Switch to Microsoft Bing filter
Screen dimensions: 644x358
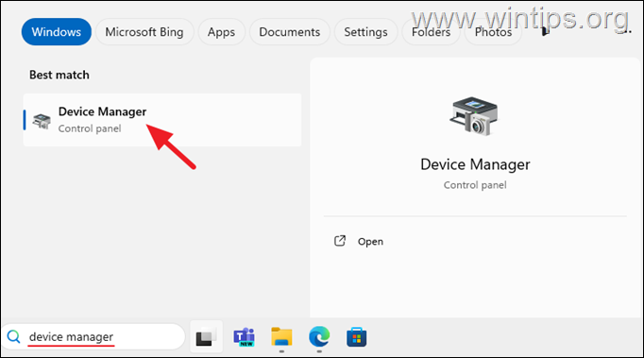(144, 32)
